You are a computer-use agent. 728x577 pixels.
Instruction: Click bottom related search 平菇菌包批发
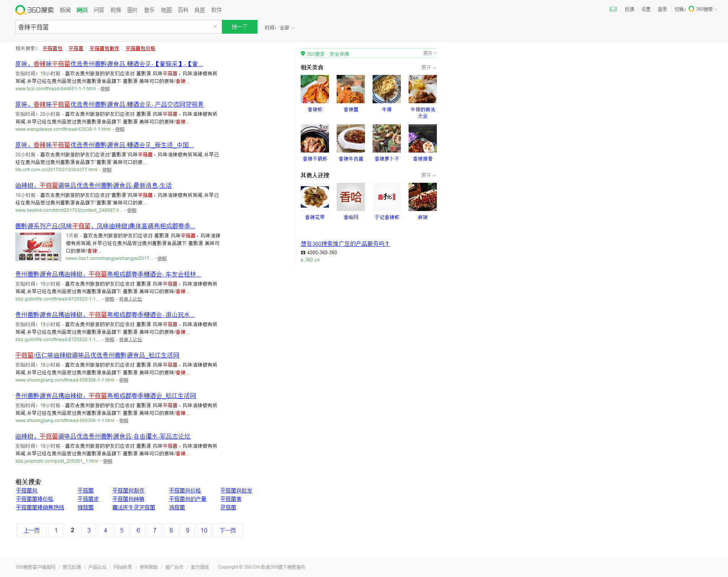pos(236,491)
